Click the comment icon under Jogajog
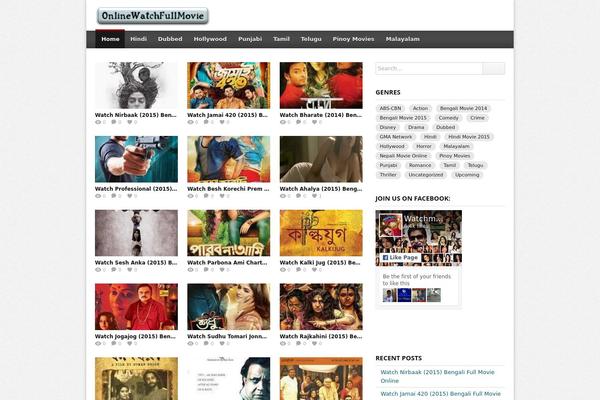 click(114, 343)
